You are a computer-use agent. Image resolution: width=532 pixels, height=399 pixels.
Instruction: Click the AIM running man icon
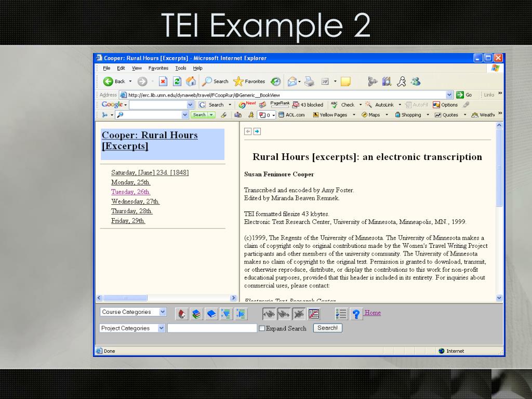pyautogui.click(x=402, y=82)
